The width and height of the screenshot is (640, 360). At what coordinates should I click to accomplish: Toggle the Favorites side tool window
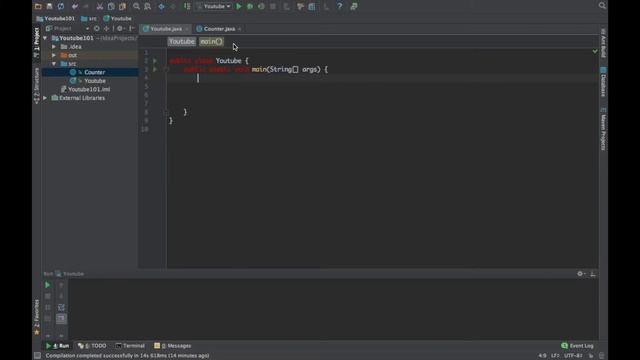(x=37, y=317)
